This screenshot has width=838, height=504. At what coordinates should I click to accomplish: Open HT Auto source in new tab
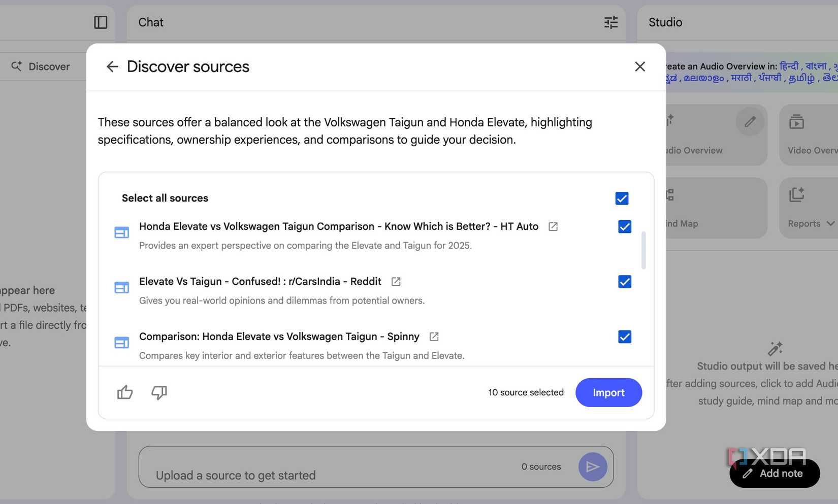coord(553,227)
